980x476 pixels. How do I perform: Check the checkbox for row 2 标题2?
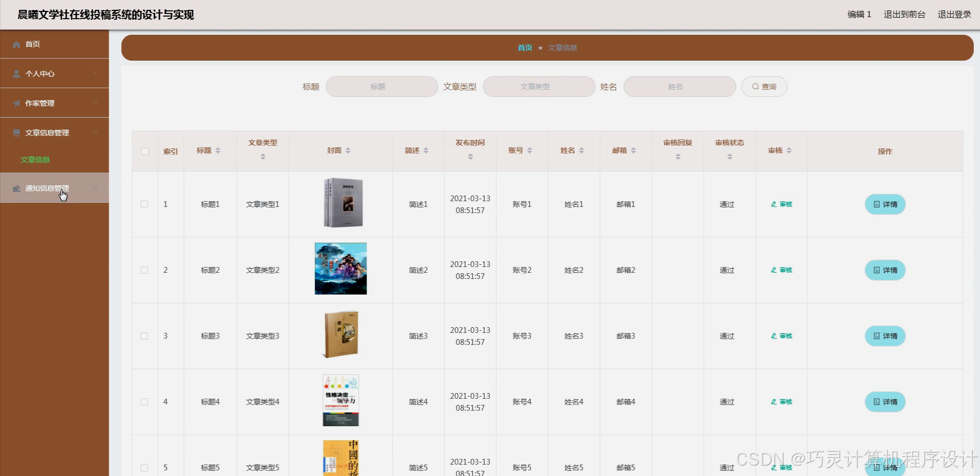pyautogui.click(x=145, y=270)
